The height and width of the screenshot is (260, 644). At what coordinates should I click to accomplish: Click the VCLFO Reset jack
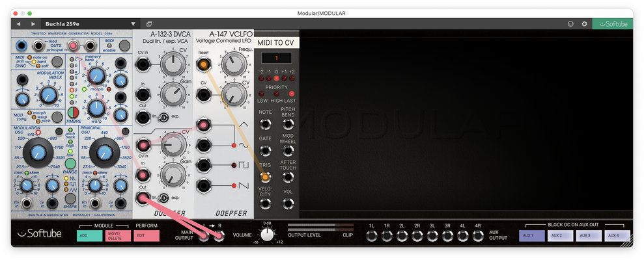(203, 64)
